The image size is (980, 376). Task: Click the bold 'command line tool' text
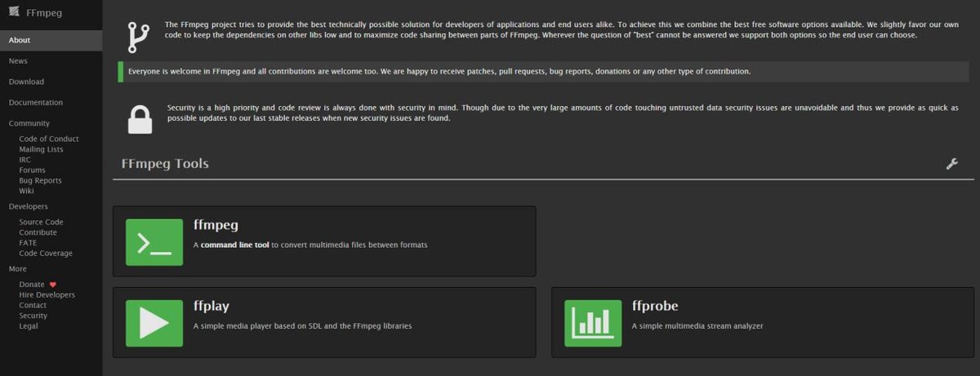(x=234, y=245)
